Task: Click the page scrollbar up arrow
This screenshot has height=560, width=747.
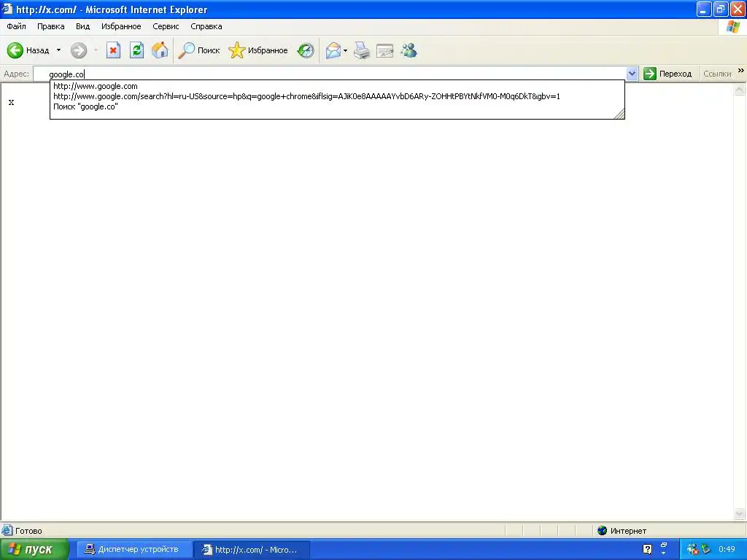Action: (740, 89)
